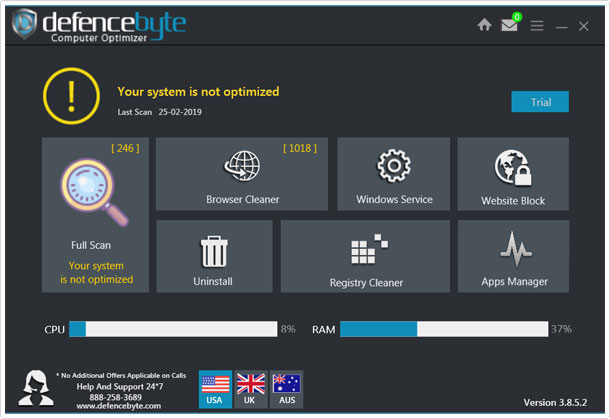Close the defencebyte window
The image size is (610, 419).
(584, 26)
